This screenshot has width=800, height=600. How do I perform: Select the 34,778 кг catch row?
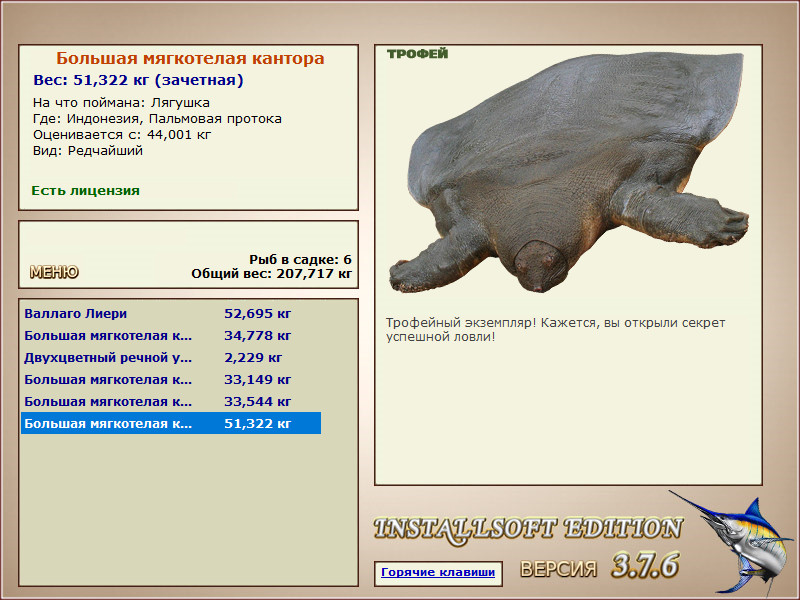[x=171, y=336]
